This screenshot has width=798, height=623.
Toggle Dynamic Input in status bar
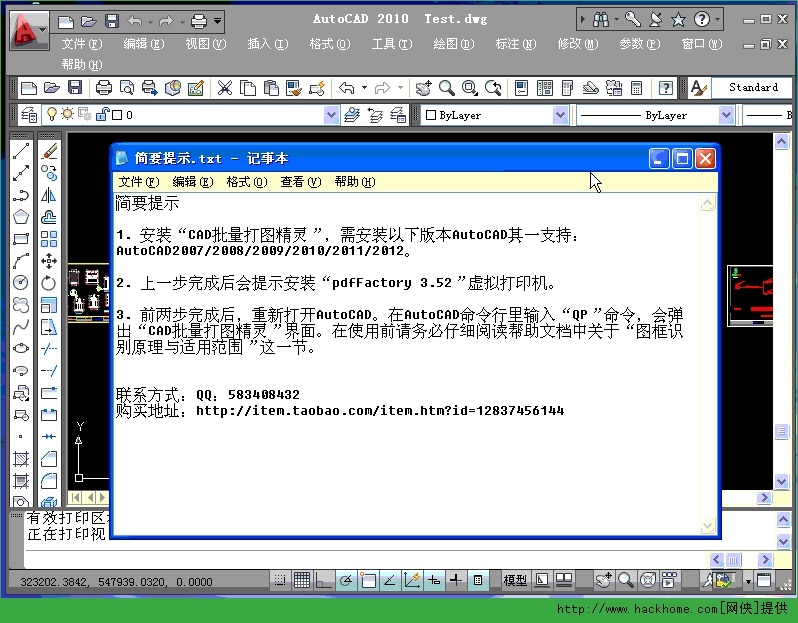pyautogui.click(x=434, y=580)
